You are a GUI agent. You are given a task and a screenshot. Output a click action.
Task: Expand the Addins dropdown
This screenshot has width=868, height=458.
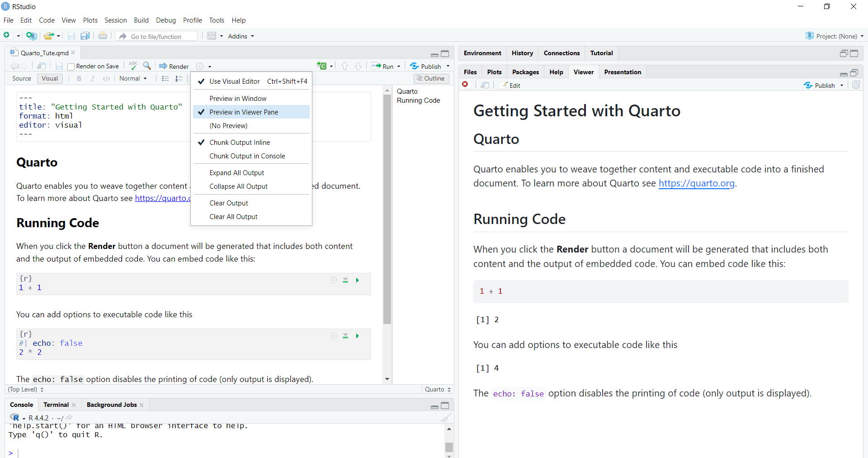241,36
